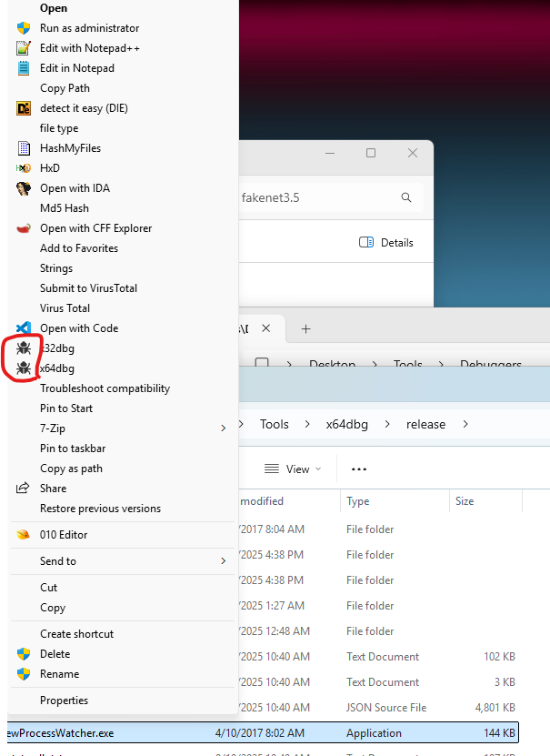Click the Visual Studio Code icon
This screenshot has width=550, height=756.
pos(24,328)
